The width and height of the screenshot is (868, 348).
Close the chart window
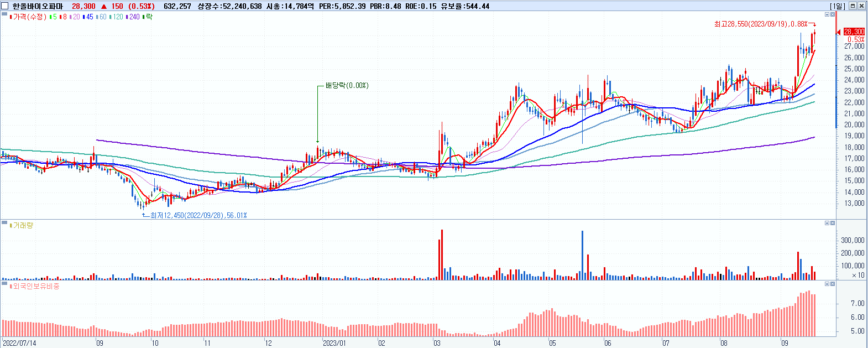(x=861, y=6)
